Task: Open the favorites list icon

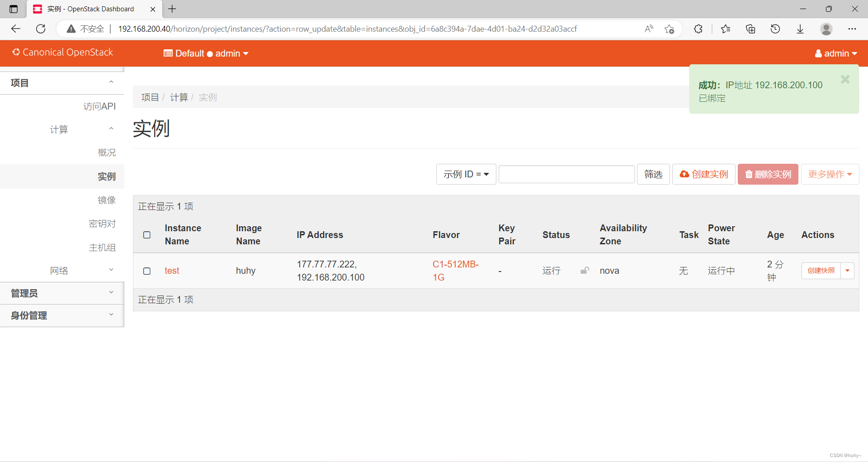Action: [x=726, y=29]
